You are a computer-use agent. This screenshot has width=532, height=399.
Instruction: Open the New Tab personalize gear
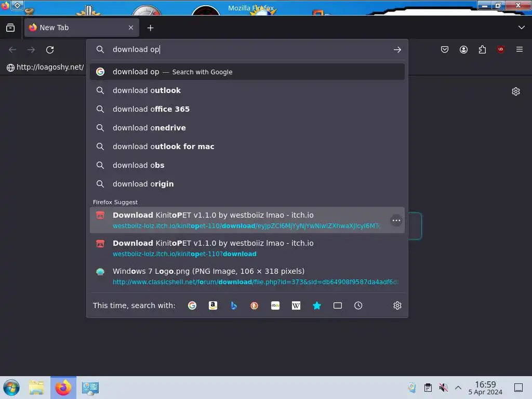pyautogui.click(x=516, y=91)
